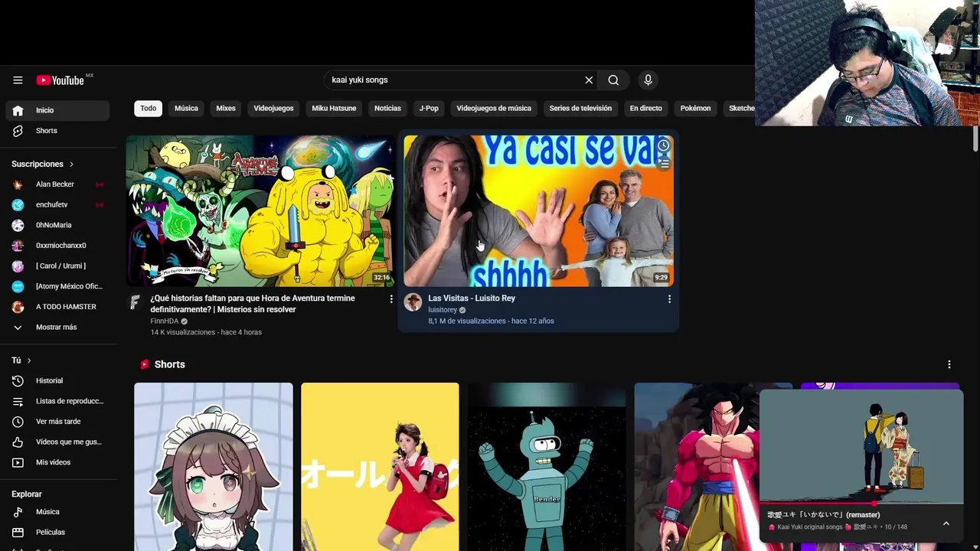980x551 pixels.
Task: Expand the Tú section
Action: 21,360
